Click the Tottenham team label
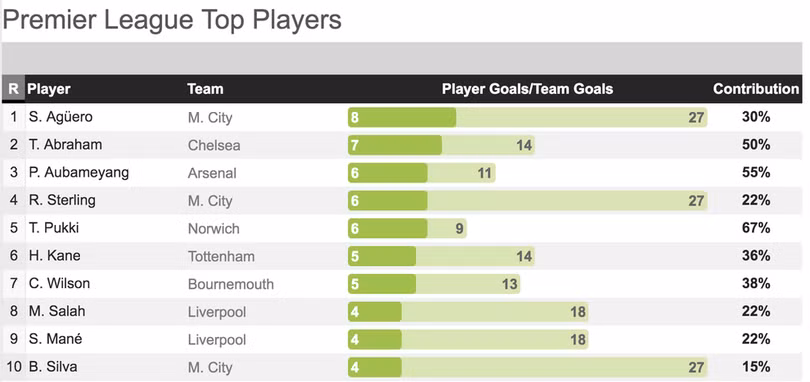 point(221,256)
